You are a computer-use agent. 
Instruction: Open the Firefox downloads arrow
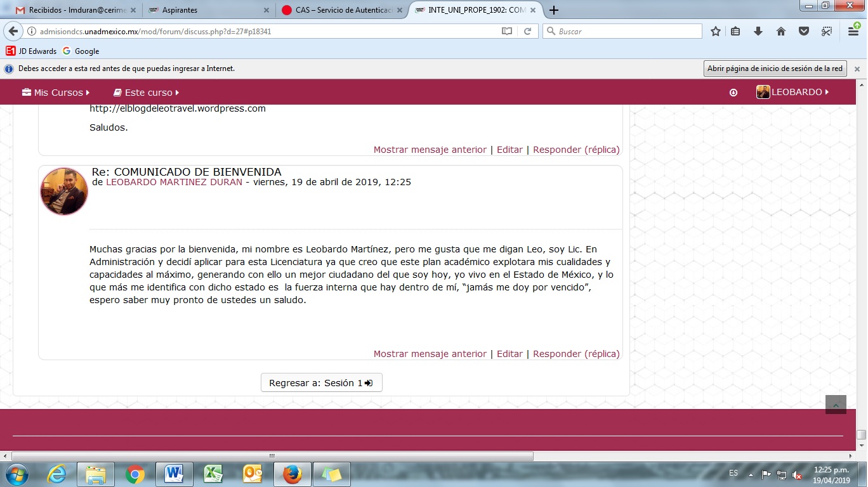pyautogui.click(x=758, y=31)
